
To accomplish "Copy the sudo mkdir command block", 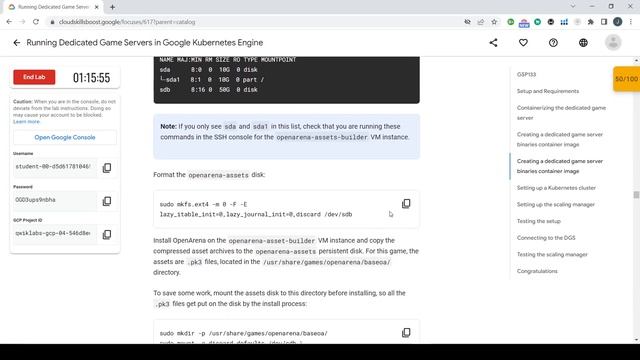I will pyautogui.click(x=406, y=333).
